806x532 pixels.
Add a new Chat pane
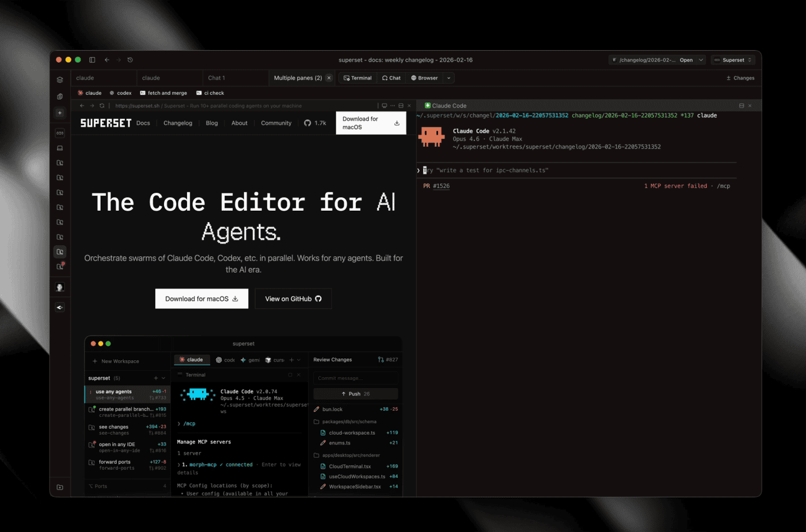coord(391,78)
